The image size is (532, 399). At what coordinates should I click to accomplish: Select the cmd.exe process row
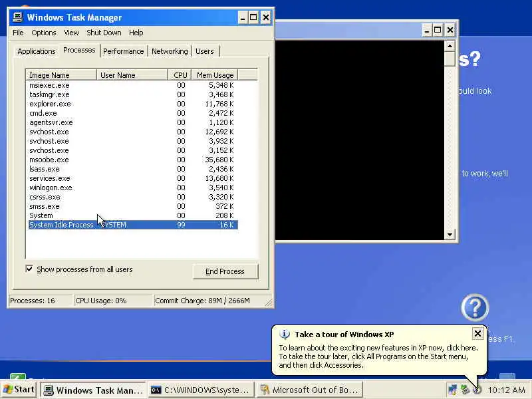133,113
